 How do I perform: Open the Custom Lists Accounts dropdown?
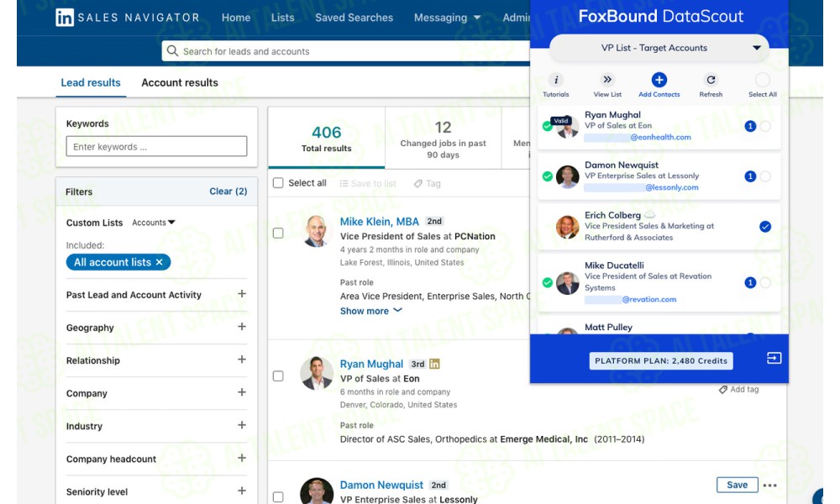(x=154, y=223)
